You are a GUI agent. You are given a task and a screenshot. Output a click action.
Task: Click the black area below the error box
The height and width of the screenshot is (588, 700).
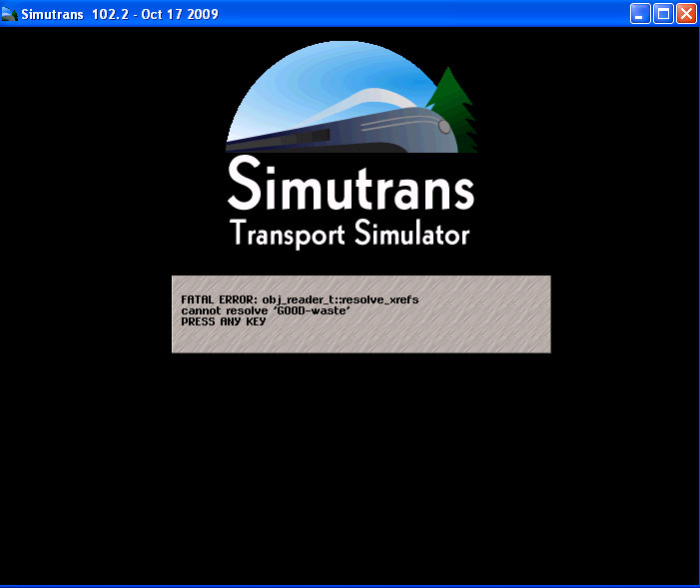(x=350, y=459)
